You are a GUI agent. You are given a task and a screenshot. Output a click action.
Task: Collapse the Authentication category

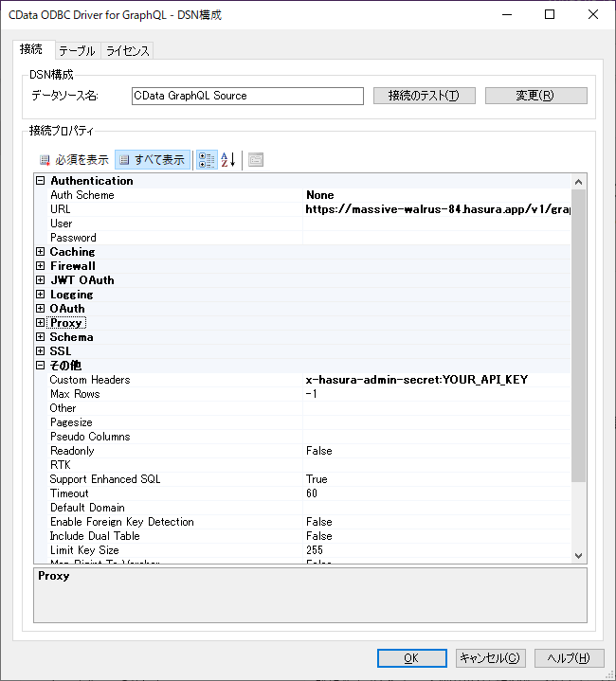tap(41, 181)
